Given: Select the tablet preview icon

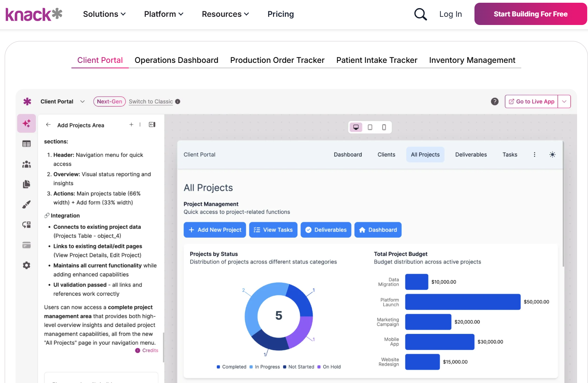Looking at the screenshot, I should (x=370, y=127).
